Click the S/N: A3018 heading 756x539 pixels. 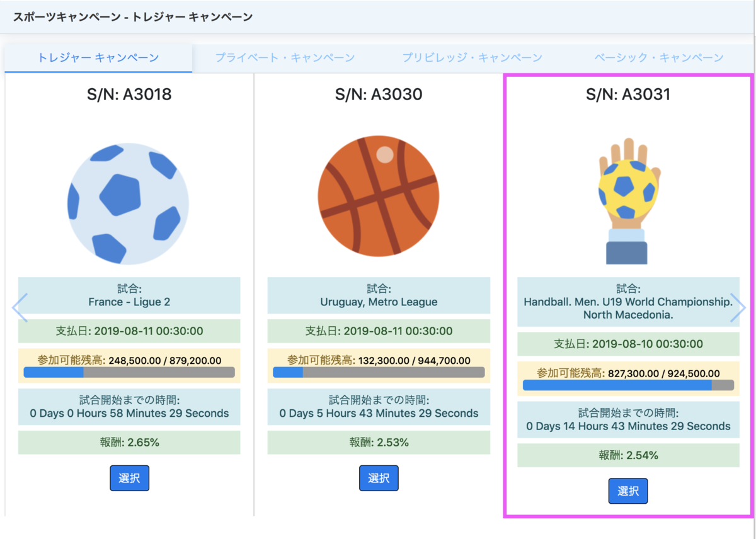129,94
